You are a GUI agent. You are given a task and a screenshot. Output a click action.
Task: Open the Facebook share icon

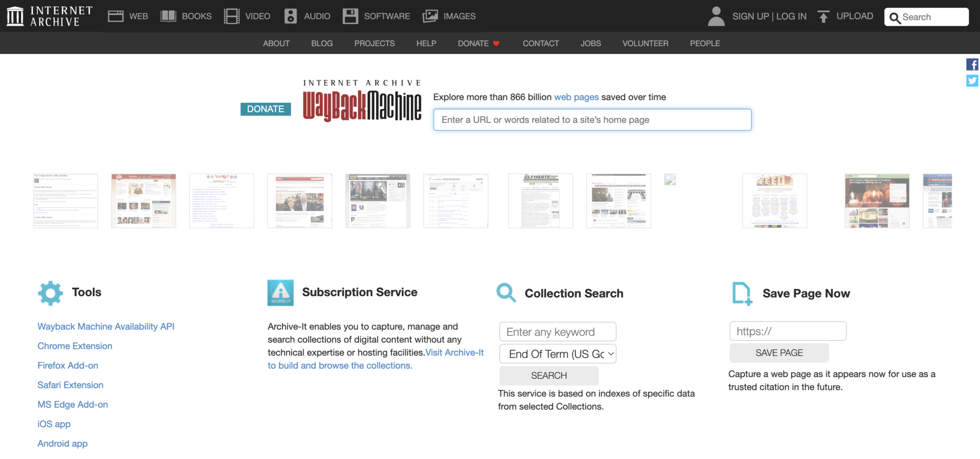[972, 65]
